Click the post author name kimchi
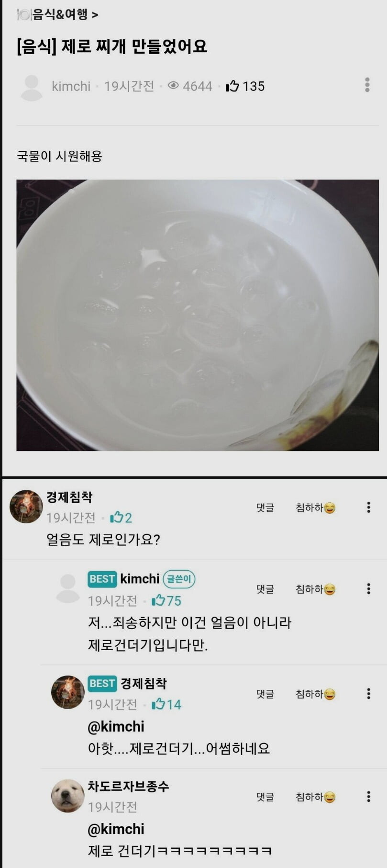The width and height of the screenshot is (387, 868). point(71,86)
